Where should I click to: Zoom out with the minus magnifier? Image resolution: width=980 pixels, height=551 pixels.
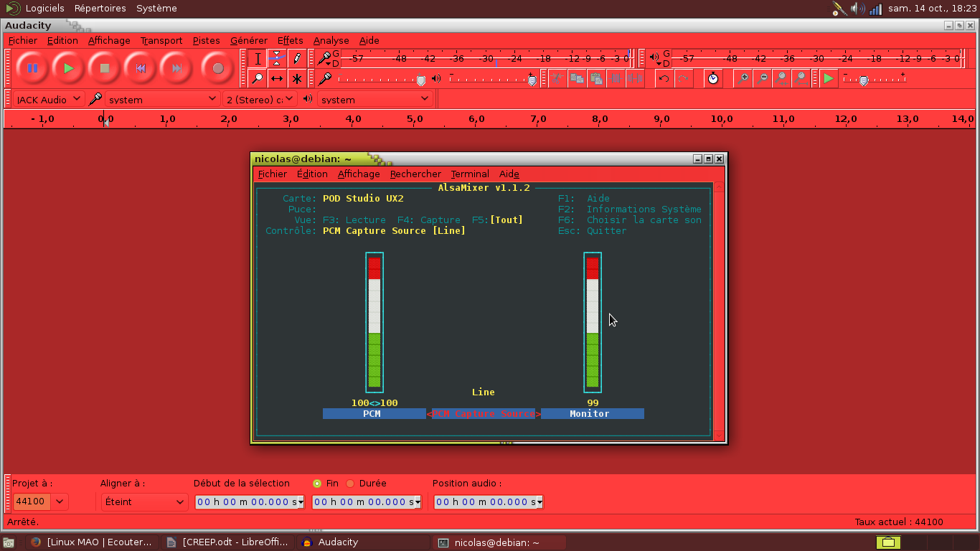pos(763,78)
